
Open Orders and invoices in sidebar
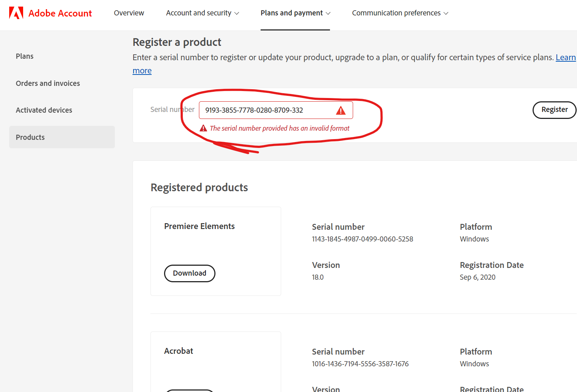point(48,83)
